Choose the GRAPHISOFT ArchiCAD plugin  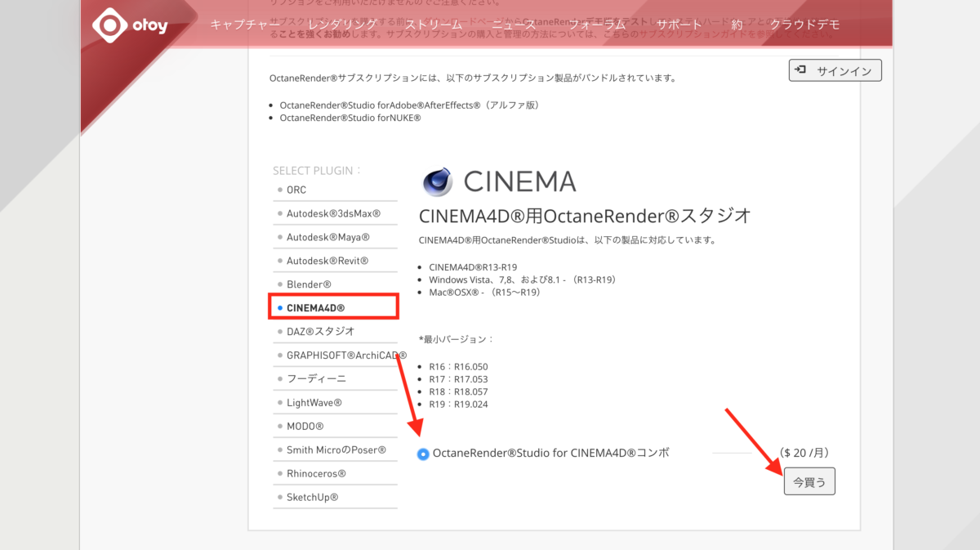(346, 355)
